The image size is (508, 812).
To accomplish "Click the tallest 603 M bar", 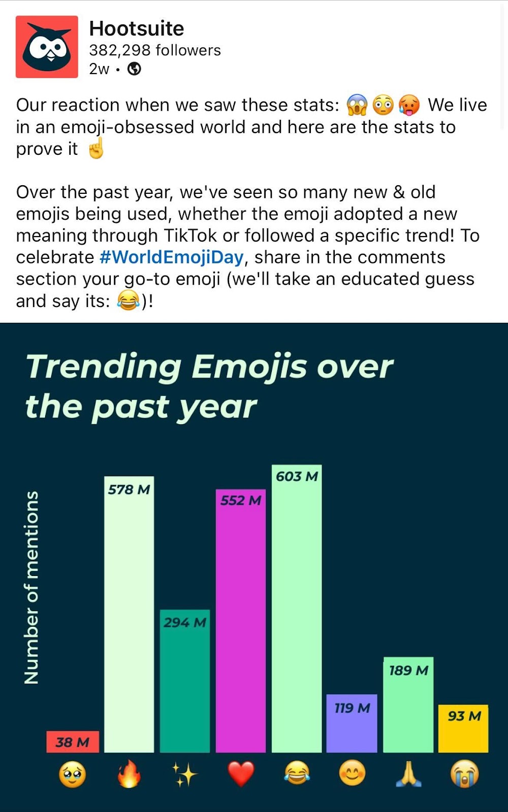I will [x=297, y=608].
